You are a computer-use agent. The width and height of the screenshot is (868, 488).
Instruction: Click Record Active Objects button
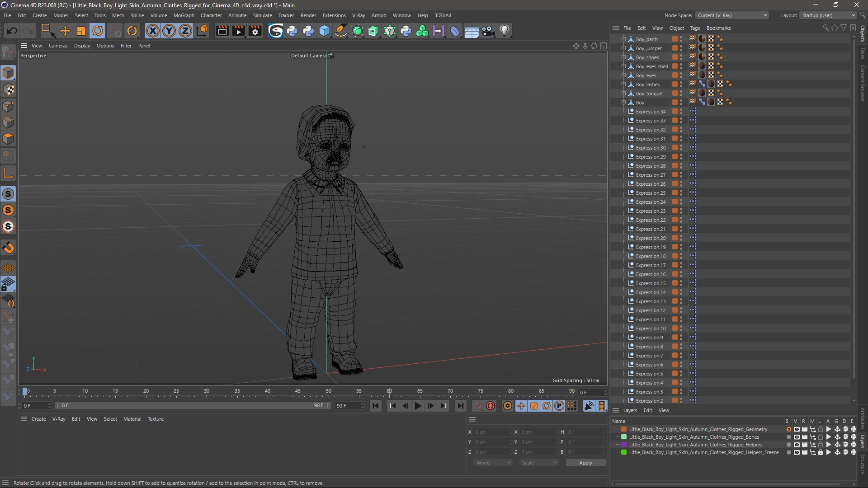478,406
